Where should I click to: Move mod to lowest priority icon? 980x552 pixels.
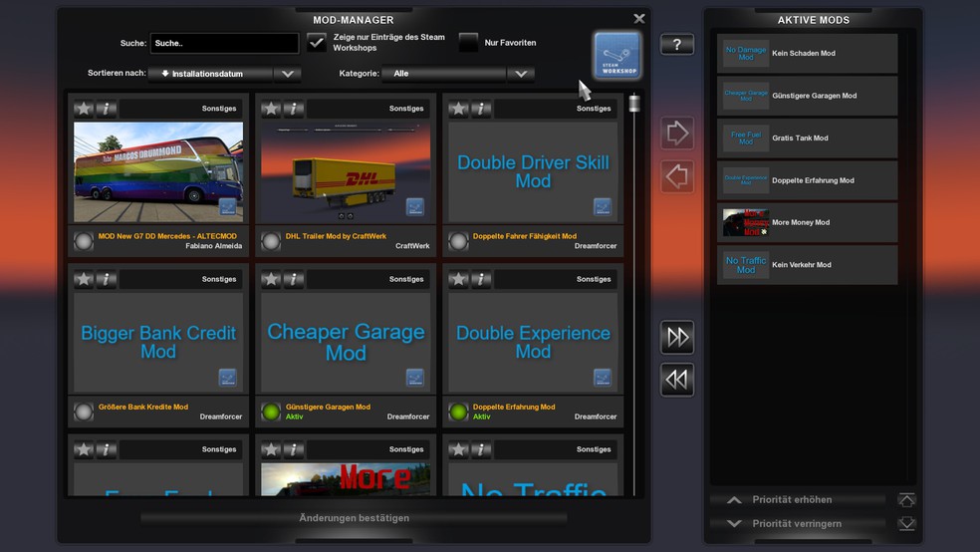906,524
